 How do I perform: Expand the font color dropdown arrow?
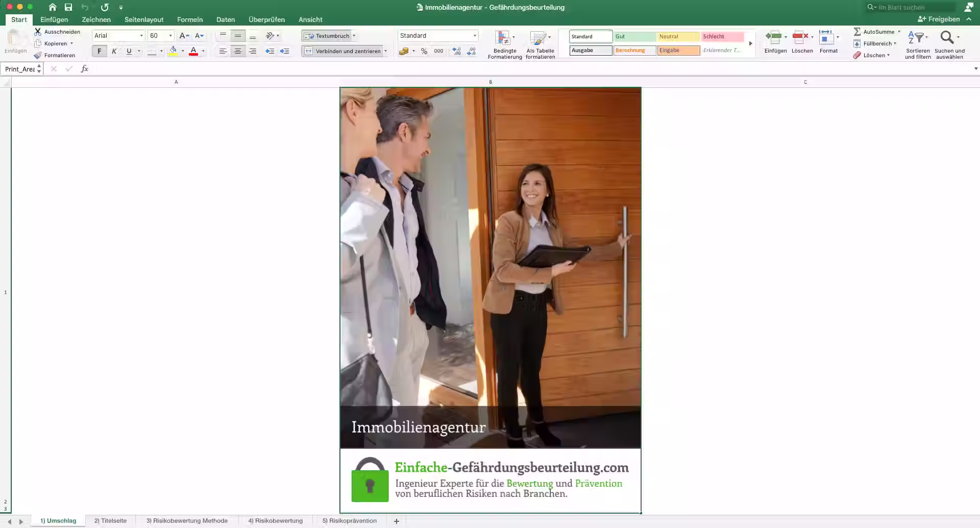(203, 51)
